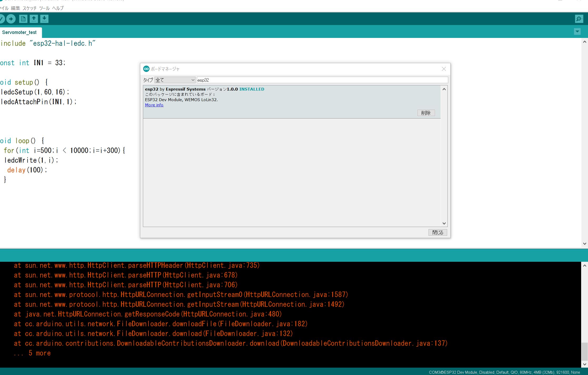Open the More info link for esp32 package
This screenshot has height=375, width=588.
(154, 105)
